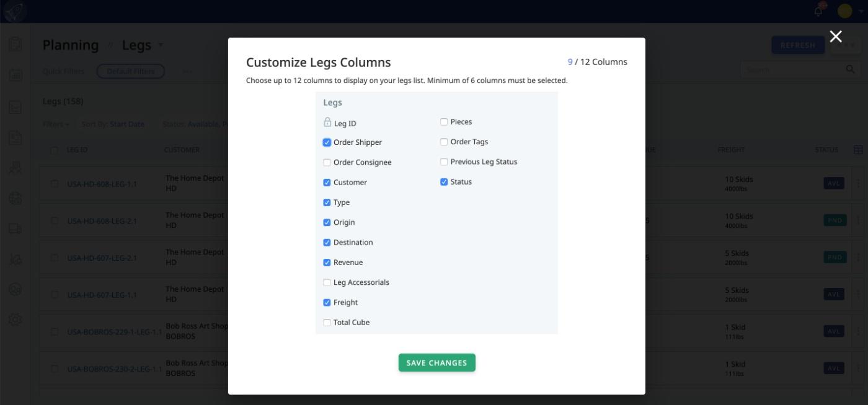The width and height of the screenshot is (868, 405).
Task: Uncheck the Order Shipper column
Action: coord(327,142)
